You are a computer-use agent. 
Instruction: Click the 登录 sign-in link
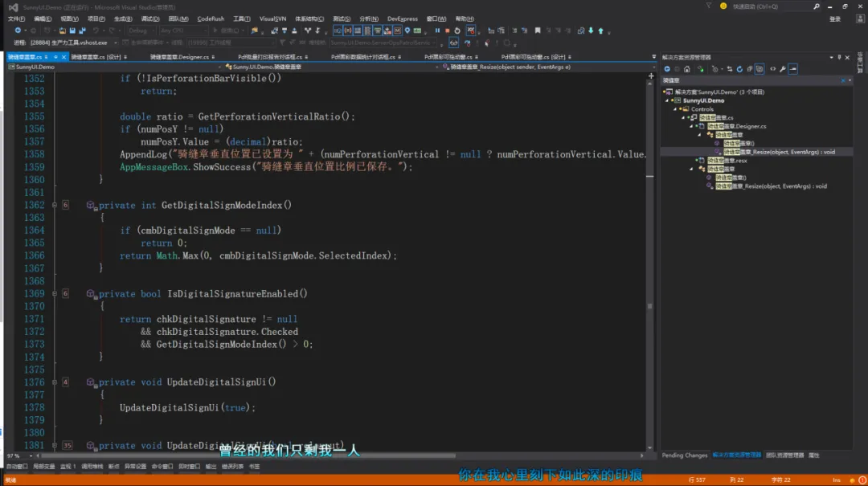(835, 19)
